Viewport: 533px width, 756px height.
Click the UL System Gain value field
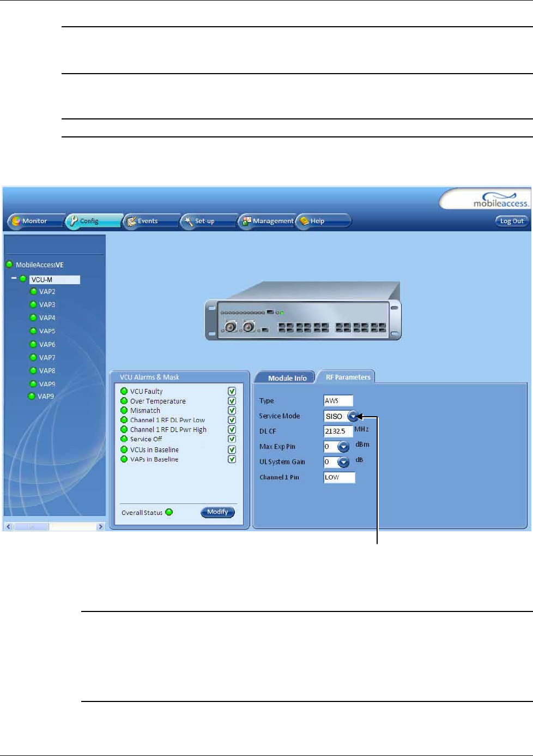[330, 462]
